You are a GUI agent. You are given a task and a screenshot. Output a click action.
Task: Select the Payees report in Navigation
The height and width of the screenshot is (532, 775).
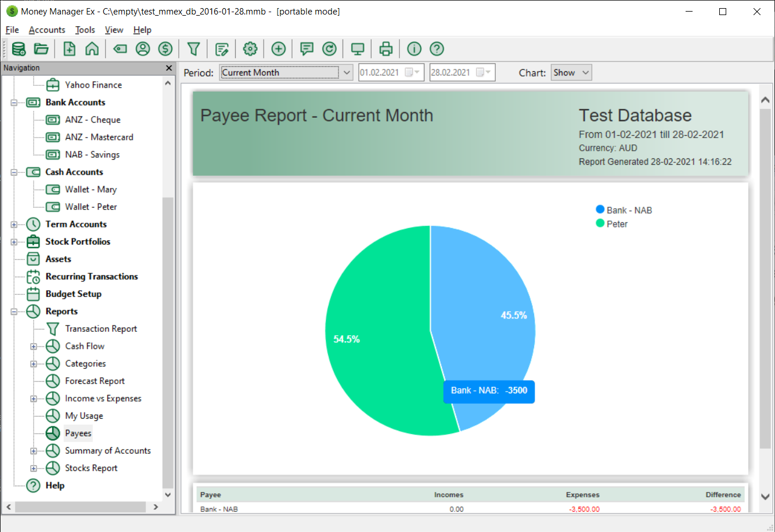(78, 433)
